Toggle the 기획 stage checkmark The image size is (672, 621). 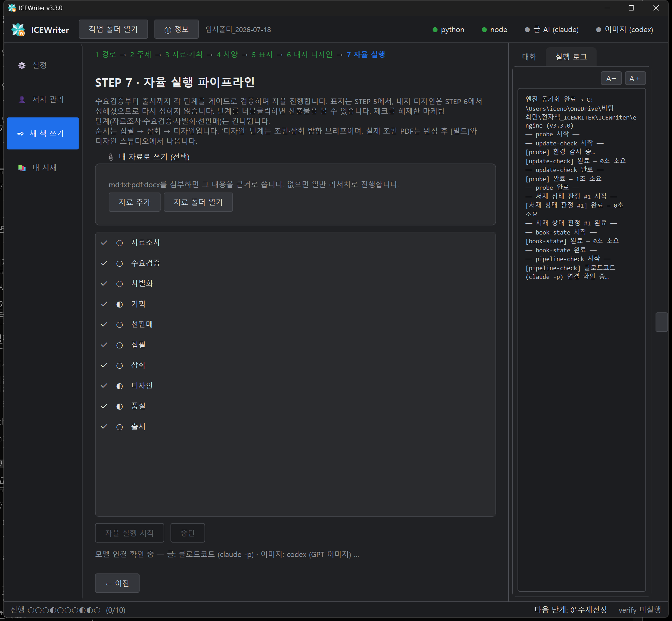104,304
